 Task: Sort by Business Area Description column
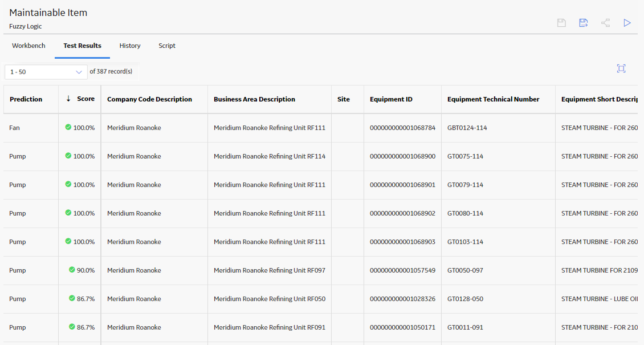click(x=254, y=99)
